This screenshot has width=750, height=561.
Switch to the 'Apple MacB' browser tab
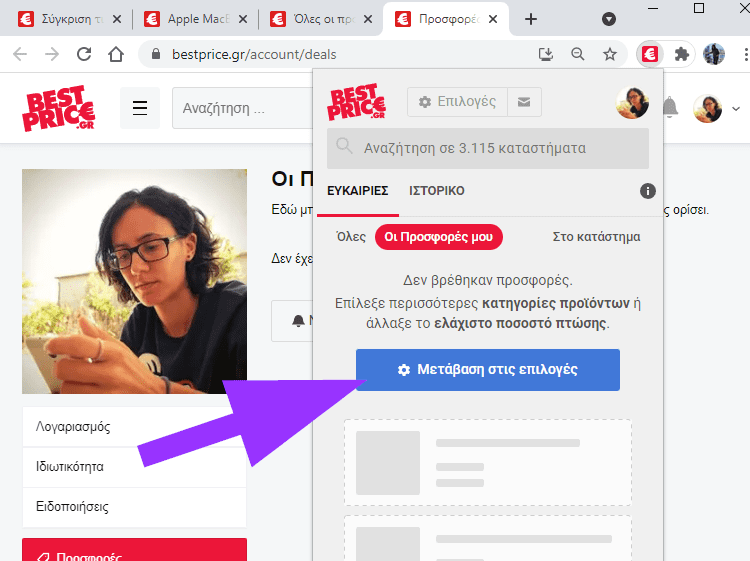[x=195, y=19]
